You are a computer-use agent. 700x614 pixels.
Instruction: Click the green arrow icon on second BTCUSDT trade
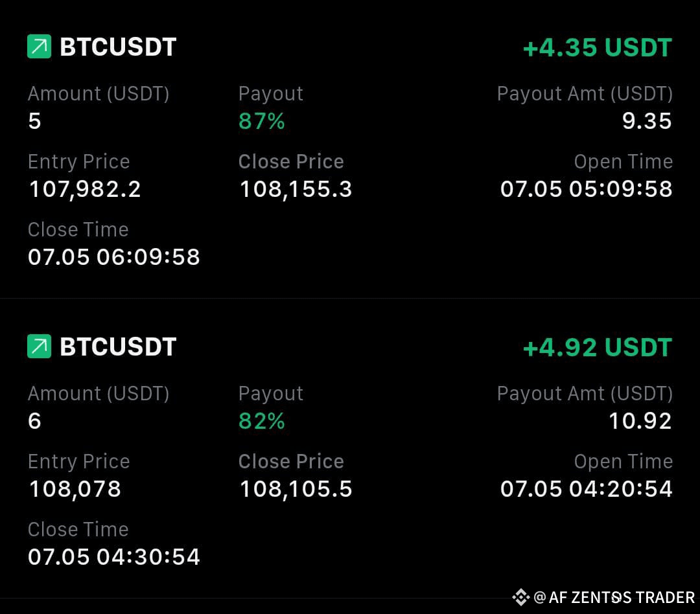[x=39, y=347]
